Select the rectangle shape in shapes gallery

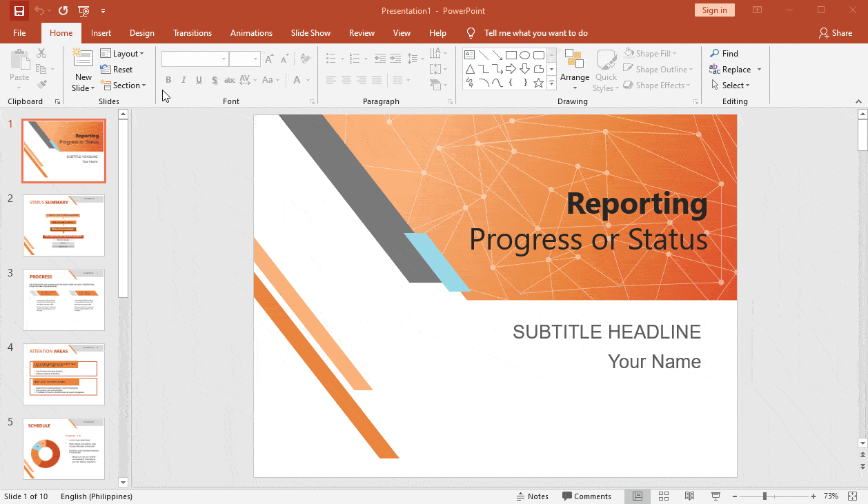(511, 55)
